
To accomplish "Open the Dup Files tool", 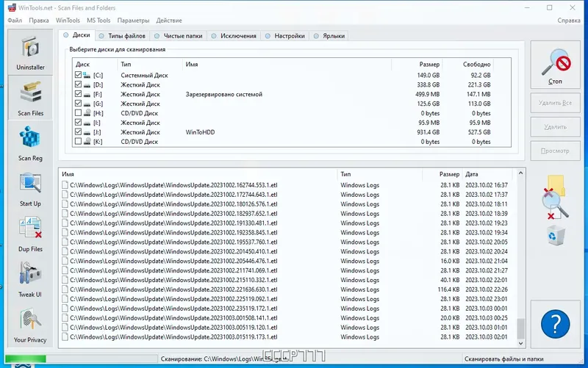I will 30,234.
